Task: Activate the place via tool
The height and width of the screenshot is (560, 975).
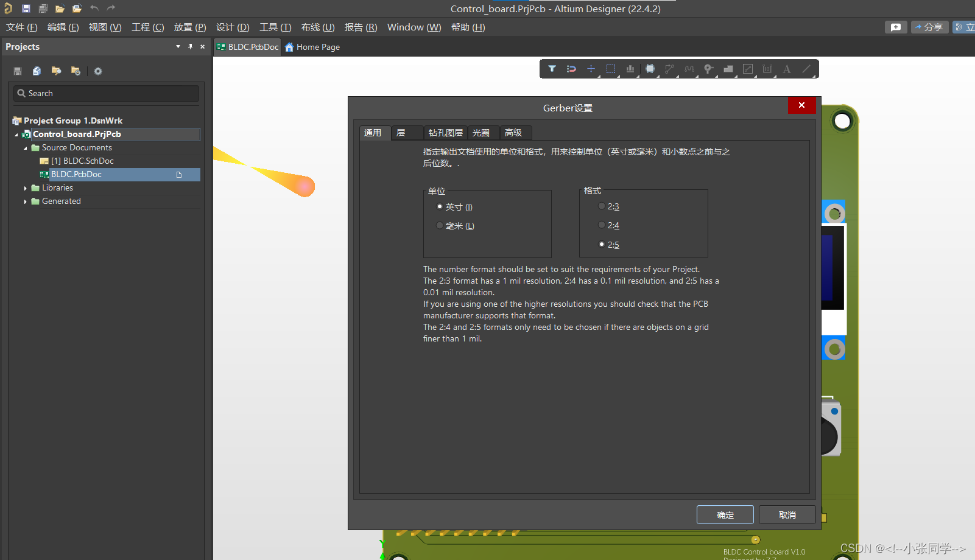Action: pos(708,69)
